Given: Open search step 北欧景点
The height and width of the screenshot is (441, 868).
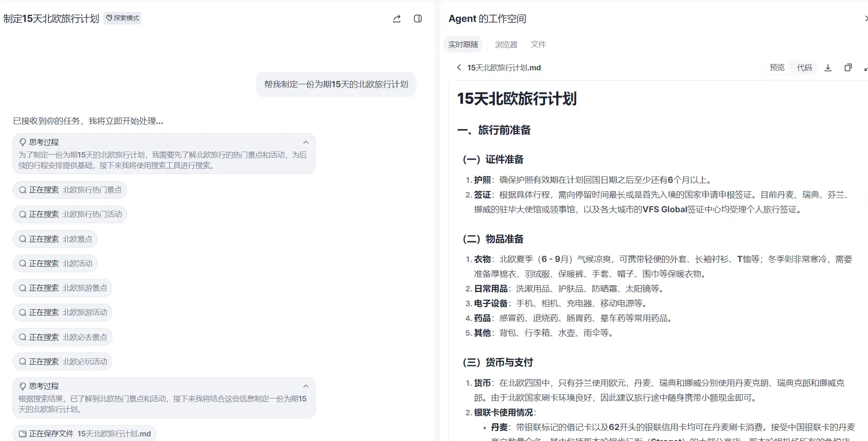Looking at the screenshot, I should [55, 239].
